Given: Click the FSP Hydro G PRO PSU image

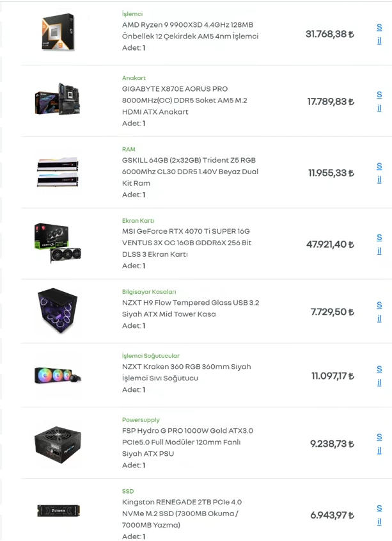Looking at the screenshot, I should tap(58, 443).
